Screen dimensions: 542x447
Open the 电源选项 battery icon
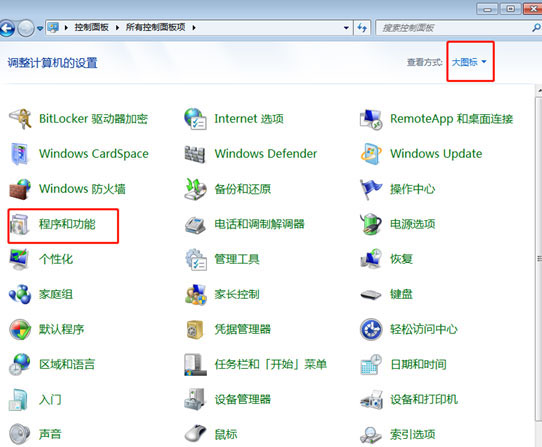(x=371, y=224)
